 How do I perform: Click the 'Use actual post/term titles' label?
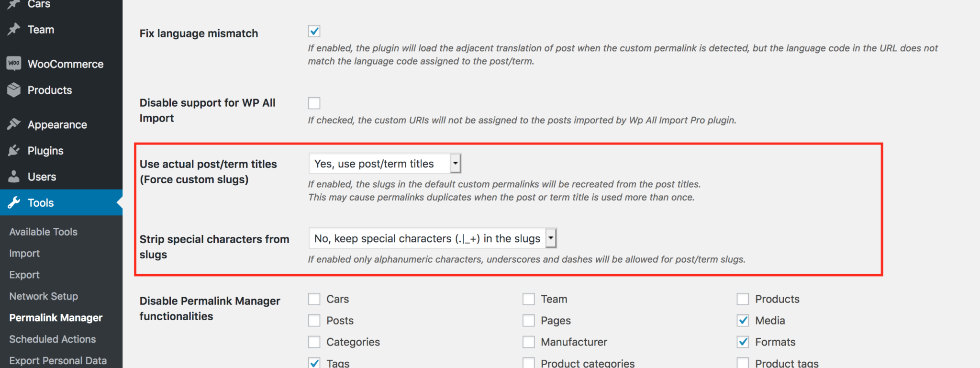[208, 172]
